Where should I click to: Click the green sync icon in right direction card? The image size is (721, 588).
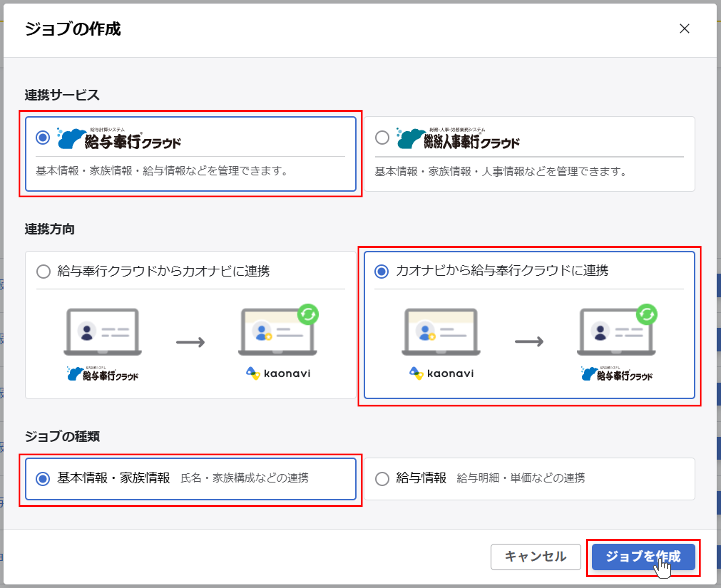tap(647, 314)
